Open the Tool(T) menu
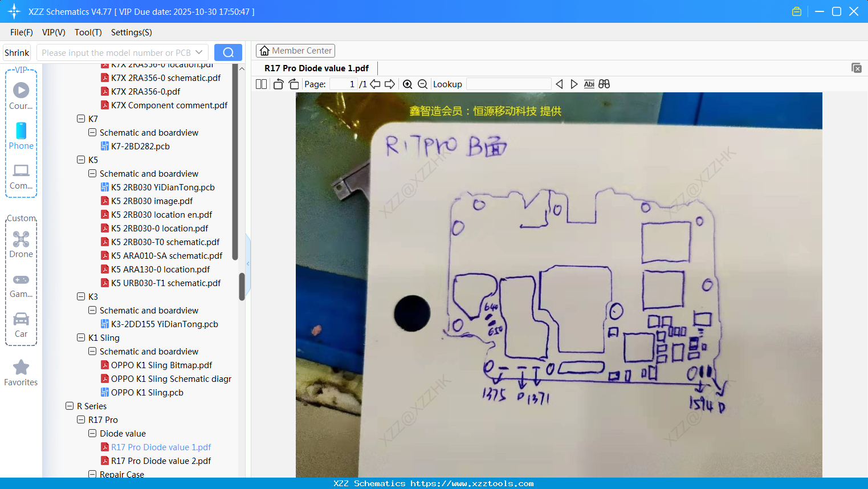This screenshot has width=868, height=489. click(88, 32)
